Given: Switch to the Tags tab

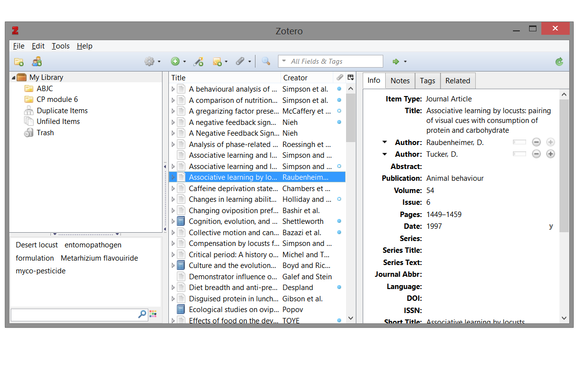Looking at the screenshot, I should (427, 81).
